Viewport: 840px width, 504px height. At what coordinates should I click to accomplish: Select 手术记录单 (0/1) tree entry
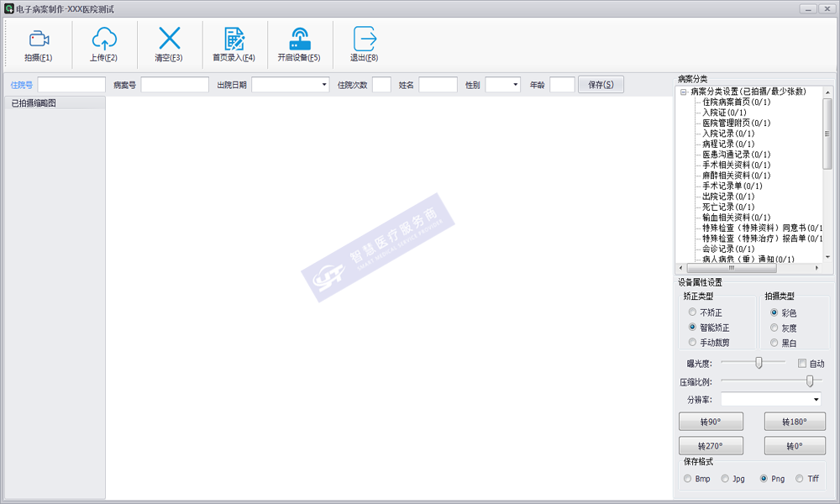coord(732,186)
